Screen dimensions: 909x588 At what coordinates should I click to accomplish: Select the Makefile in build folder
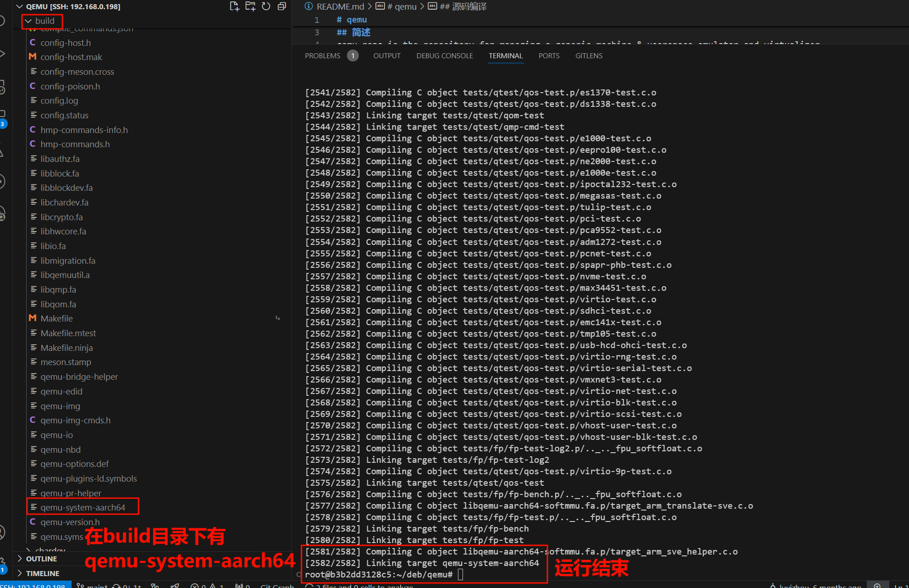tap(56, 318)
